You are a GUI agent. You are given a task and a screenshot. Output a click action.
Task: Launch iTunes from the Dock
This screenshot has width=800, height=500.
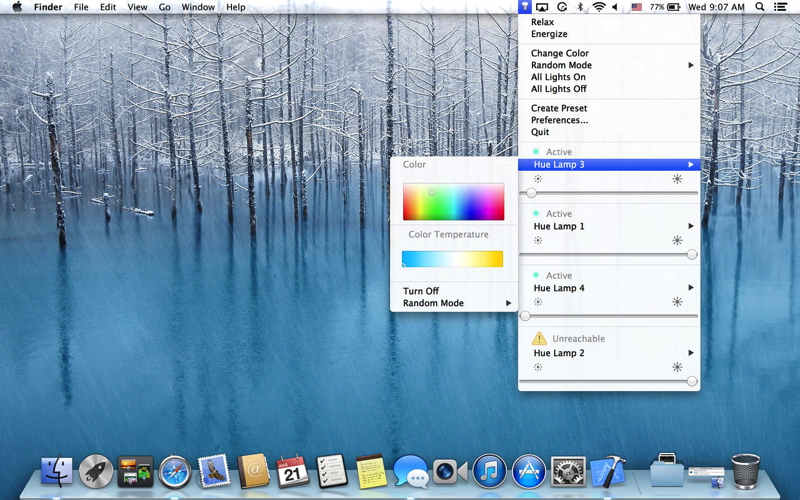489,471
